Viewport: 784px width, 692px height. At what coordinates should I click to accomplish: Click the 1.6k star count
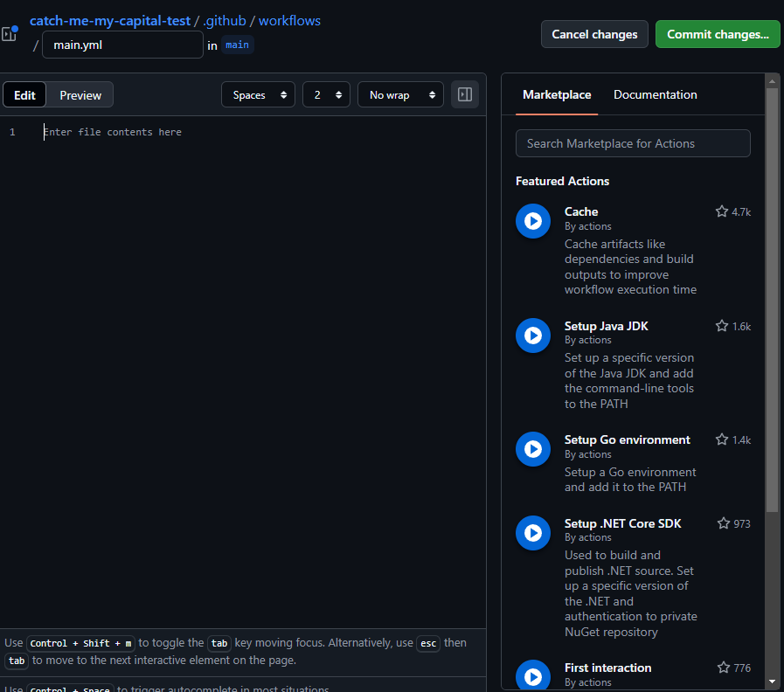[741, 327]
